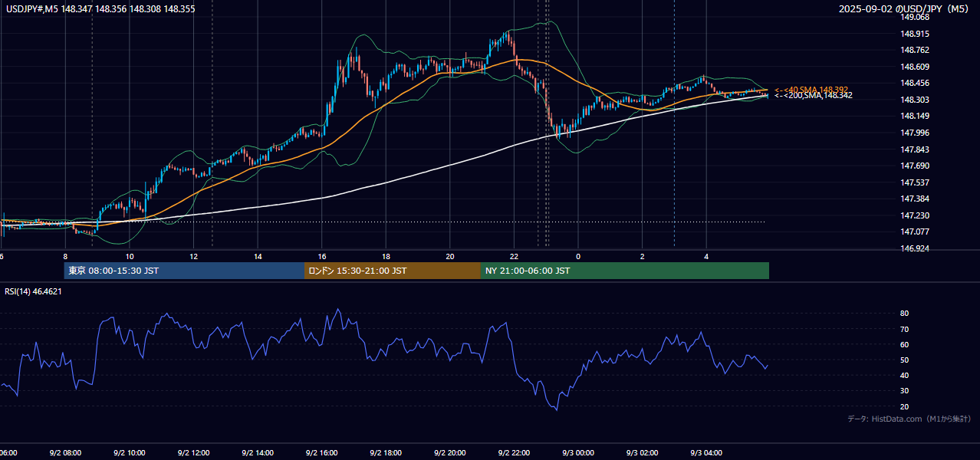The width and height of the screenshot is (980, 460).
Task: Click RSI scale value 80
Action: (x=905, y=314)
